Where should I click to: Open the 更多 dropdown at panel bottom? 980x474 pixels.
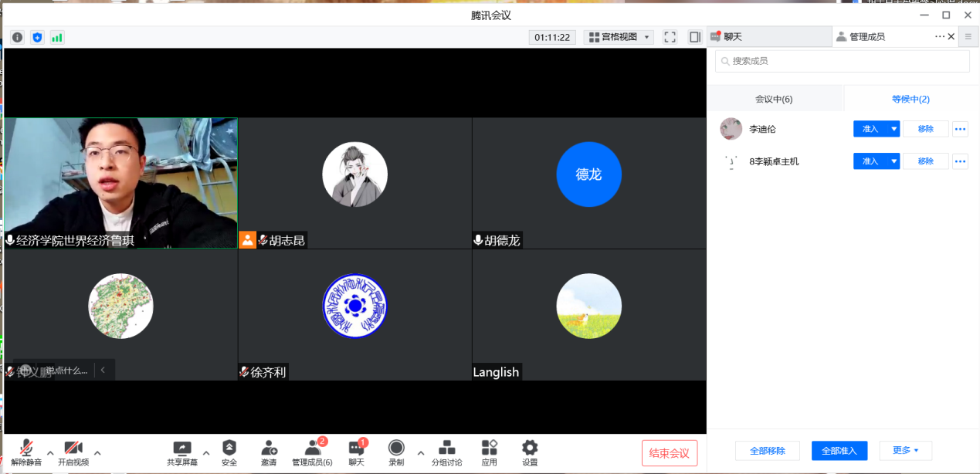(x=905, y=450)
